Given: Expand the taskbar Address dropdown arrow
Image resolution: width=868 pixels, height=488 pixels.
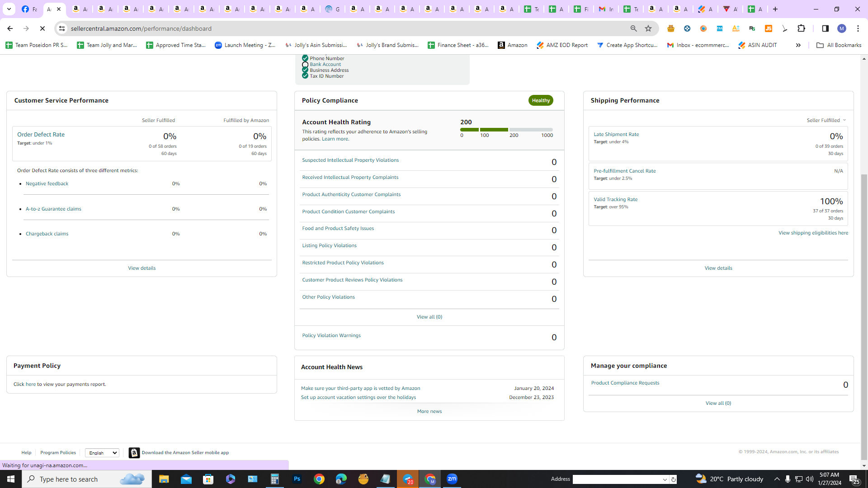Looking at the screenshot, I should coord(665,479).
